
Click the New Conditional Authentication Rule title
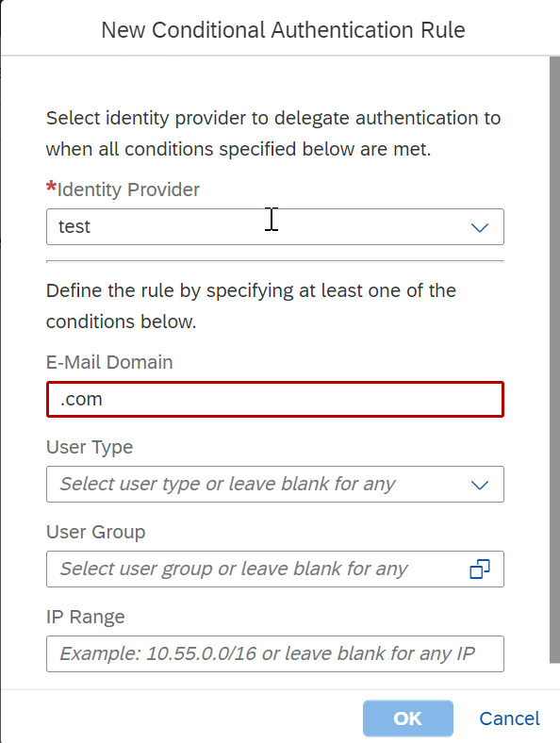(283, 30)
